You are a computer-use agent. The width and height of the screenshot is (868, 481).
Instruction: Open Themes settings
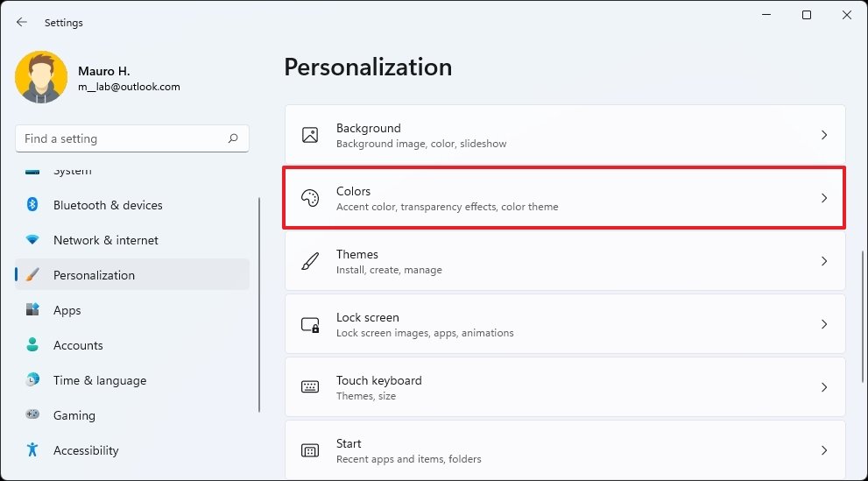coord(565,261)
